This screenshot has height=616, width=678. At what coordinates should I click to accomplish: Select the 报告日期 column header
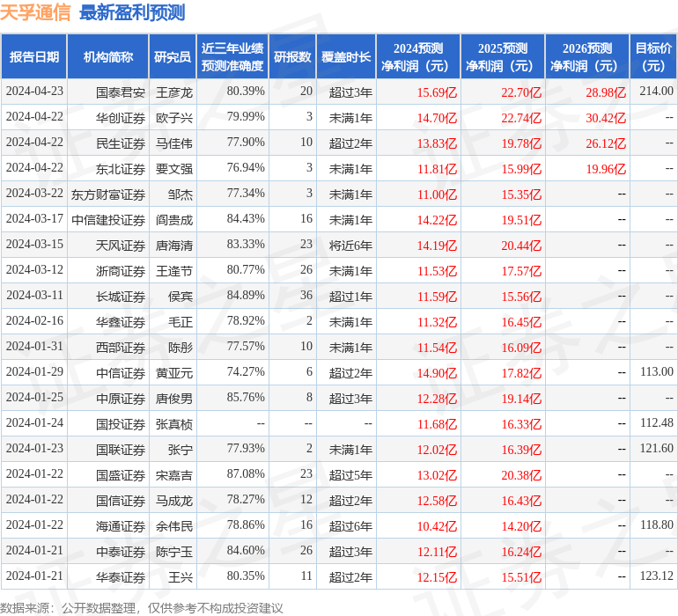pos(33,56)
